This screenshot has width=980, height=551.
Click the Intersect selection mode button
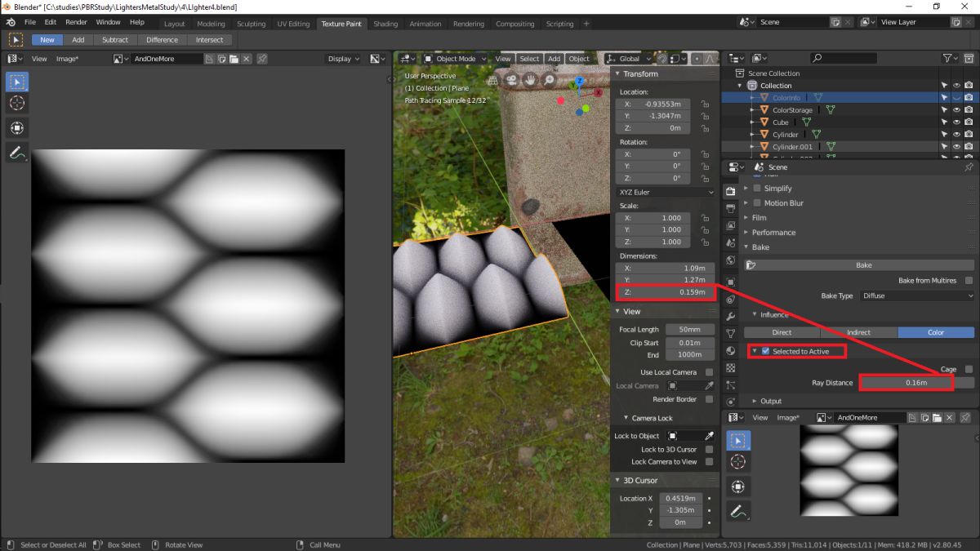coord(209,39)
